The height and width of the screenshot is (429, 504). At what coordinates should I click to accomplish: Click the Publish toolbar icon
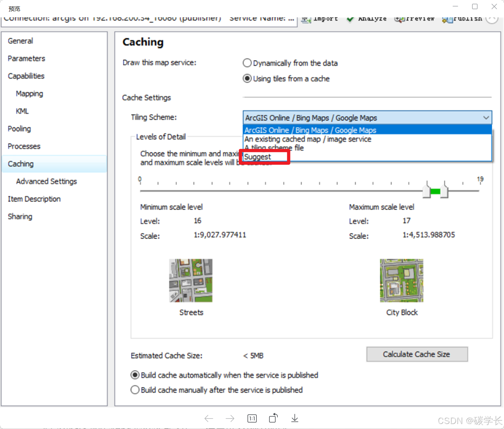447,19
